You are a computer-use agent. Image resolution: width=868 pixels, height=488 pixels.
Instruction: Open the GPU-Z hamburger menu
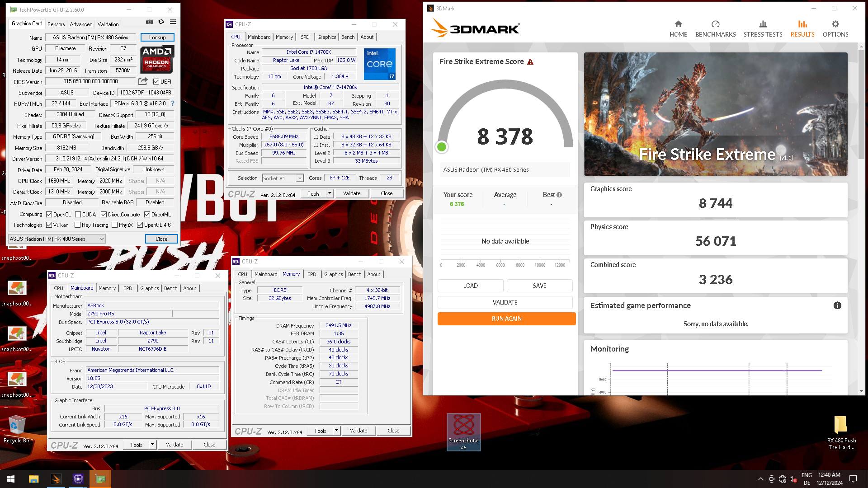coord(173,22)
